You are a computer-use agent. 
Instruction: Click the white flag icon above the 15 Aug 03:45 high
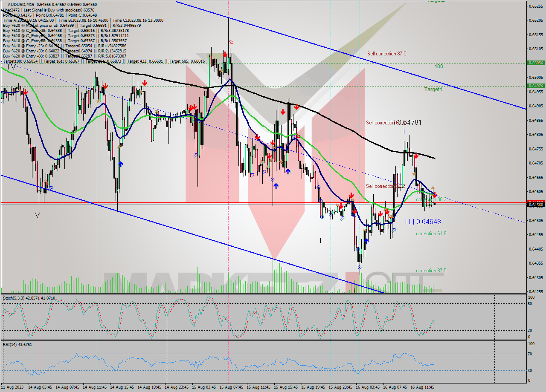[x=231, y=42]
